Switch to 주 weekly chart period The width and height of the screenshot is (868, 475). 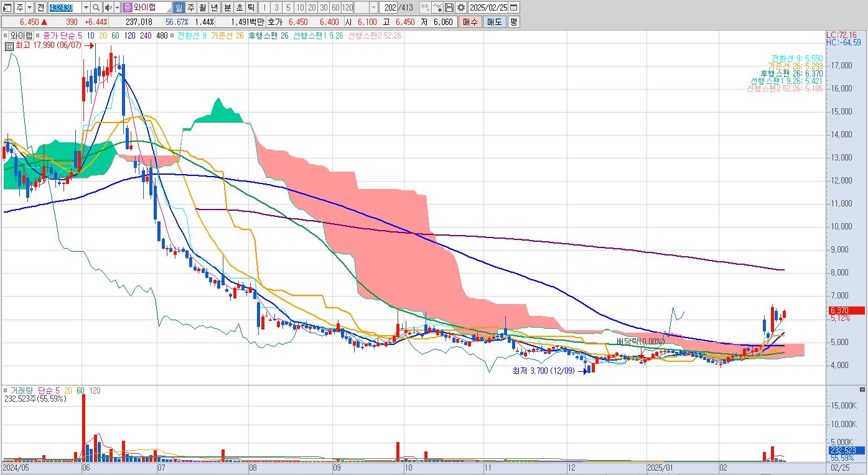coord(191,7)
